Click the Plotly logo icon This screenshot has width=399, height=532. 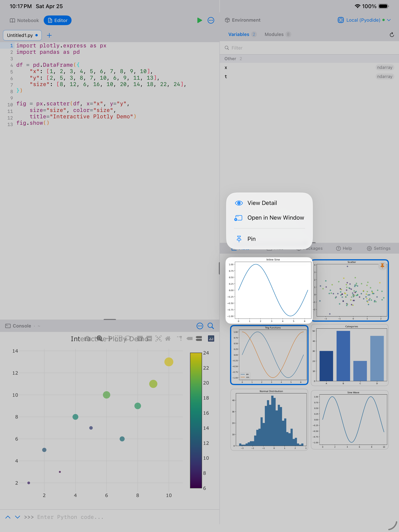pyautogui.click(x=211, y=339)
